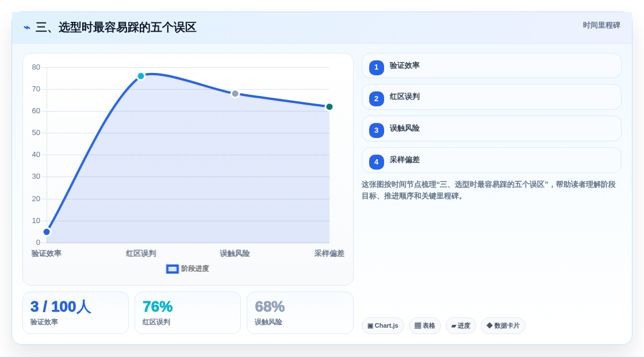Click the 3 / 100人 stat card
This screenshot has height=357, width=644.
(x=75, y=313)
